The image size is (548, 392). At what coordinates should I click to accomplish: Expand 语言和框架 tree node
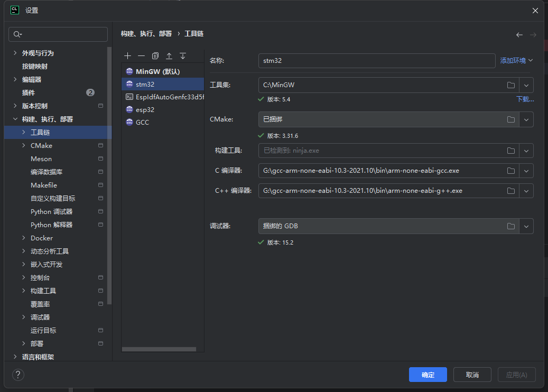(x=15, y=357)
